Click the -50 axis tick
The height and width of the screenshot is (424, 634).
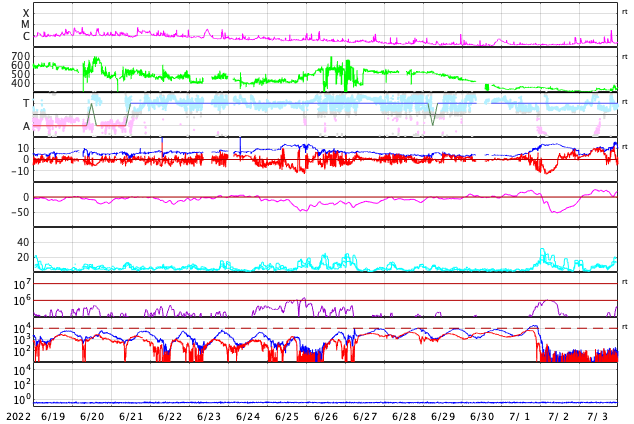point(21,212)
